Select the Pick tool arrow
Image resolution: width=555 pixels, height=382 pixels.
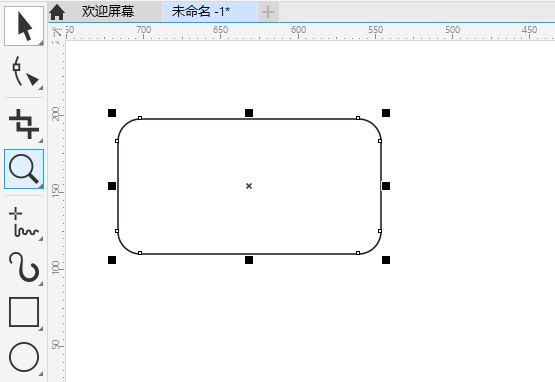pos(24,25)
